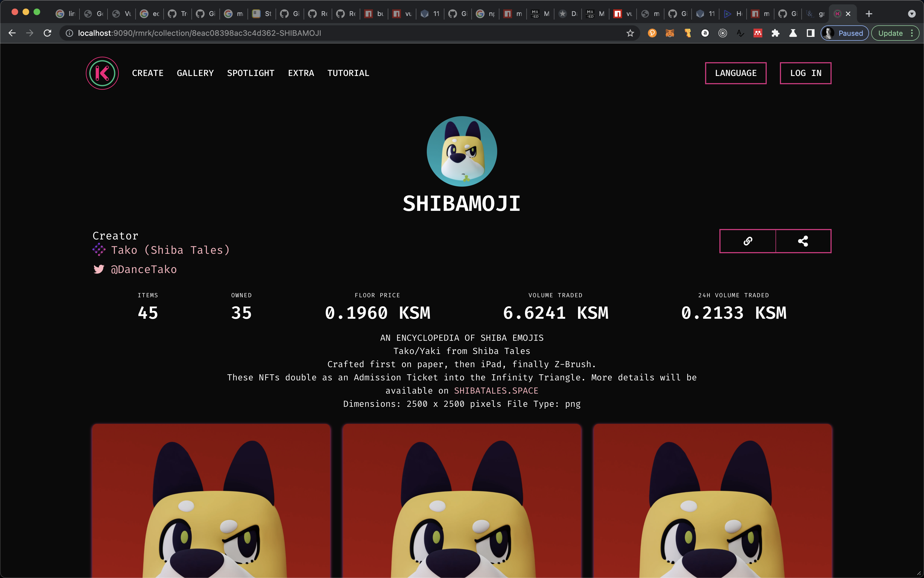The height and width of the screenshot is (578, 924).
Task: Click the LOG IN button
Action: [x=805, y=73]
